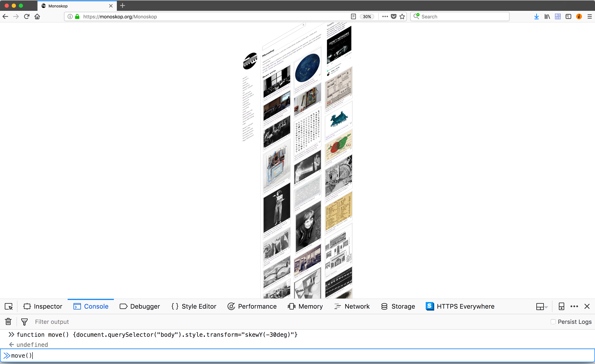Click the orange info extension icon
595x364 pixels.
point(579,16)
